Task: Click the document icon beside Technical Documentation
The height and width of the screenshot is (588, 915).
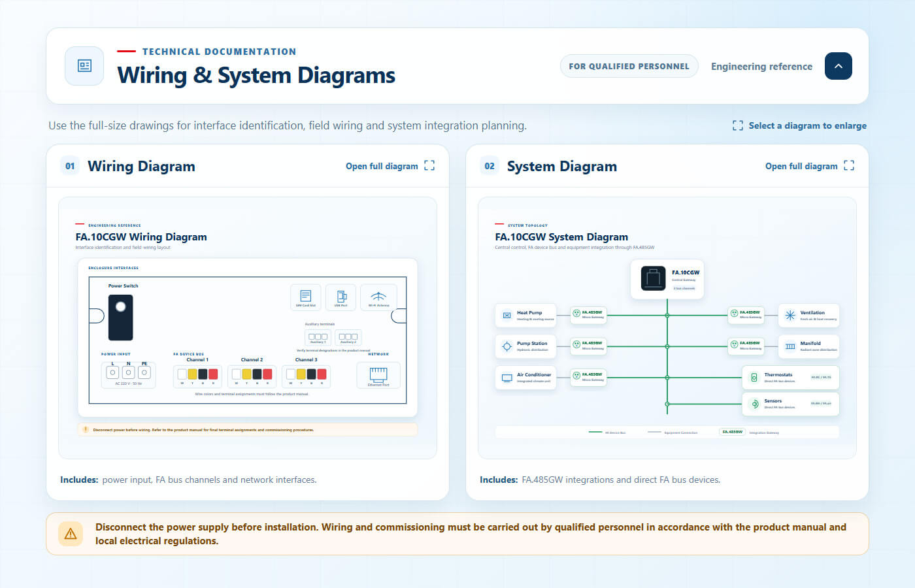Action: [84, 66]
